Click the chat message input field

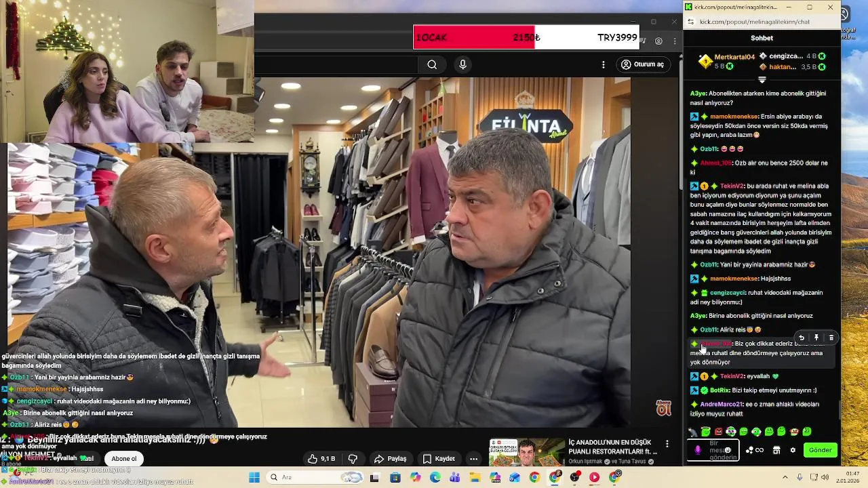[713, 450]
